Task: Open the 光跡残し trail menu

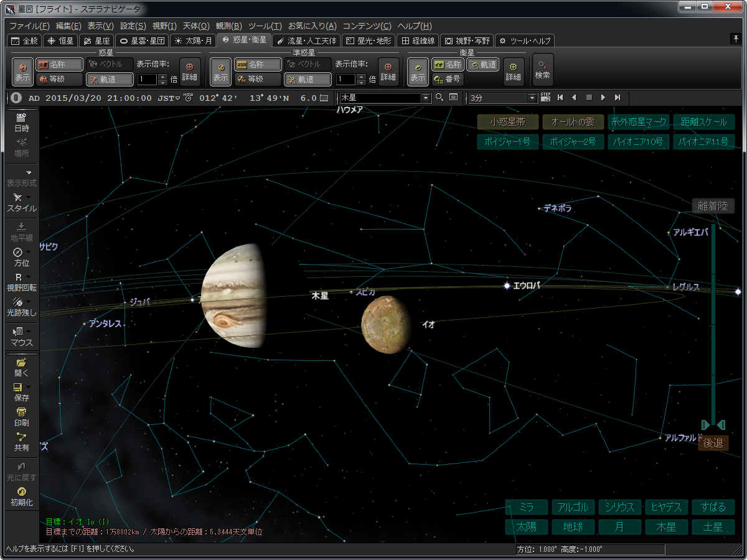Action: click(22, 307)
